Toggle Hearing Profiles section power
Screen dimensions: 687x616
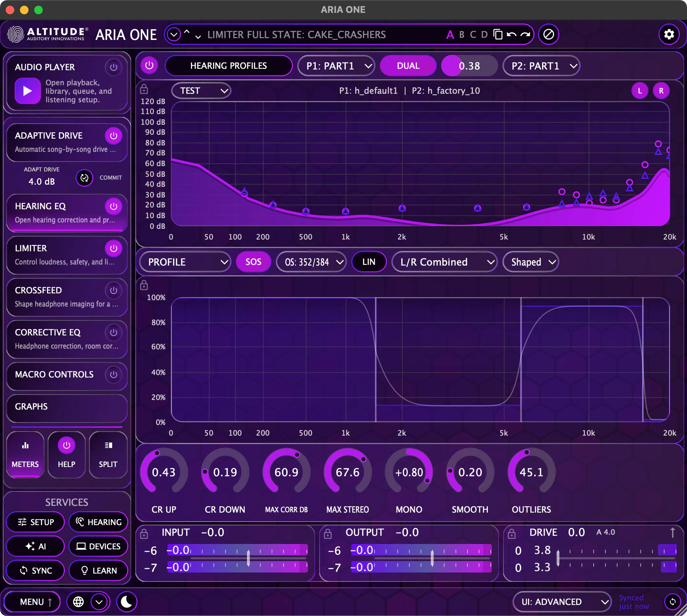tap(149, 65)
